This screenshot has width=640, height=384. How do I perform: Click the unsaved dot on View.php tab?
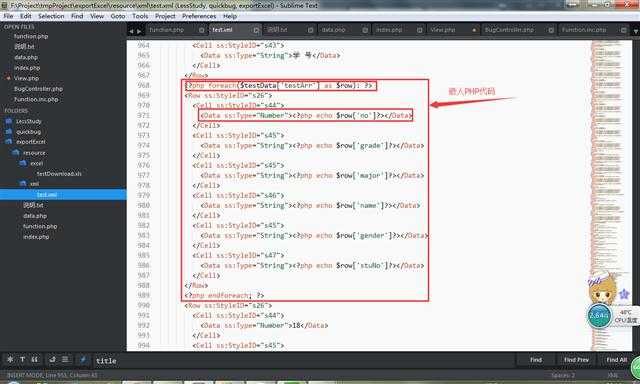click(x=474, y=30)
